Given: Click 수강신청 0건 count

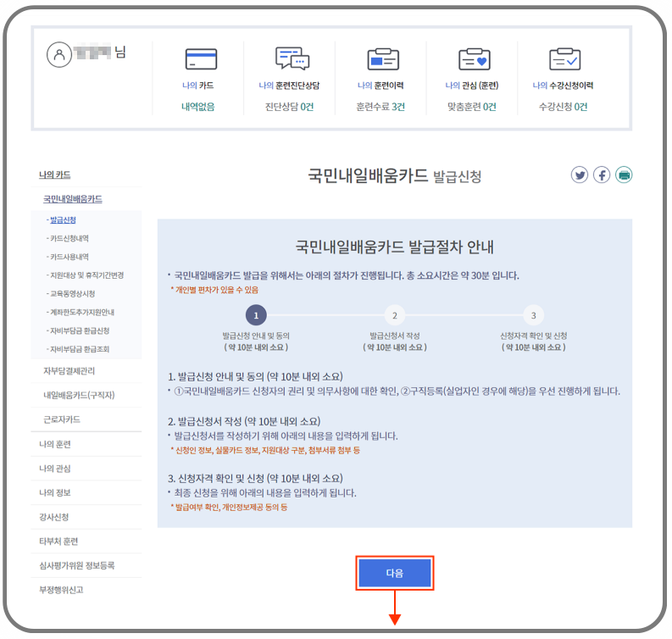Looking at the screenshot, I should click(564, 107).
